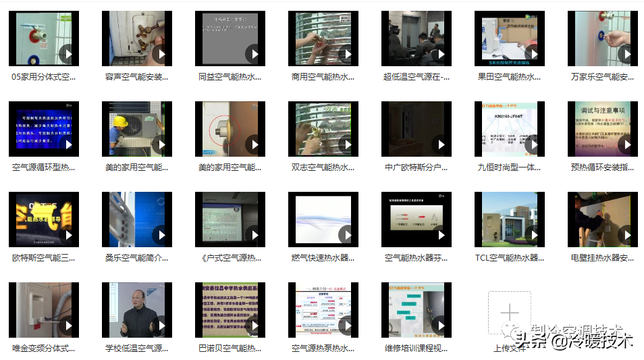Select file name 万家乐空气能安...
Screen dimensions: 644x360
coord(603,77)
